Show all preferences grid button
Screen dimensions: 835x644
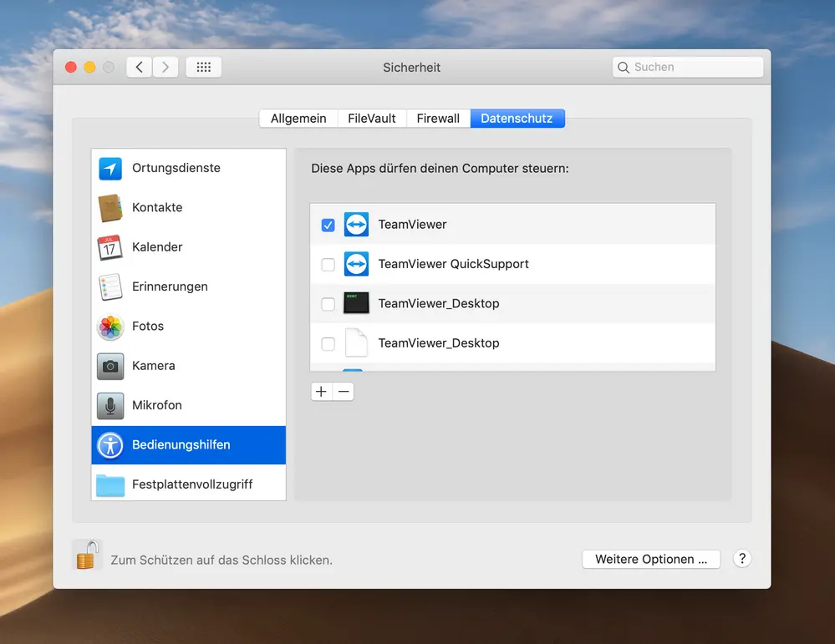pyautogui.click(x=203, y=67)
